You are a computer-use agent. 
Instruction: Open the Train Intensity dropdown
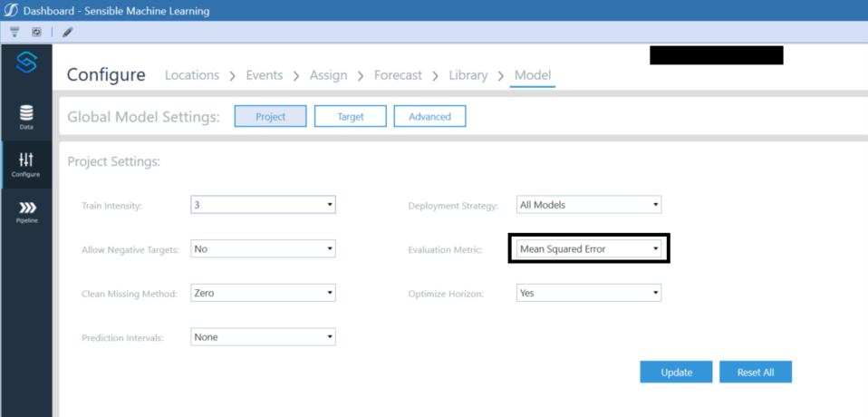pos(263,205)
